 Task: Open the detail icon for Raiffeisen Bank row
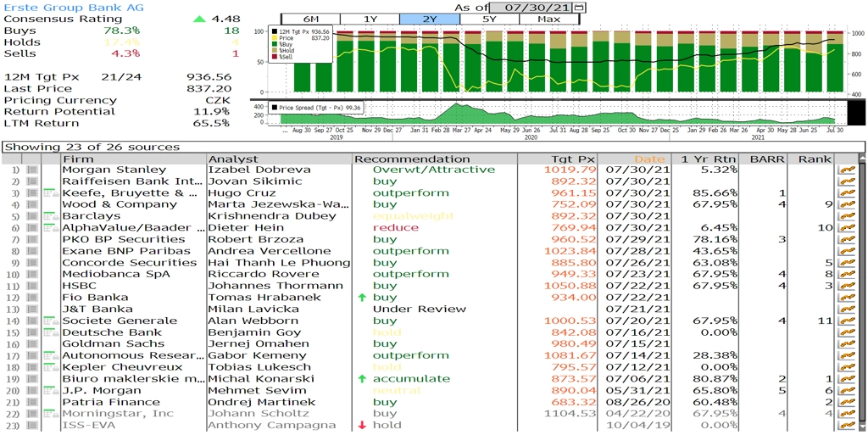coord(32,181)
